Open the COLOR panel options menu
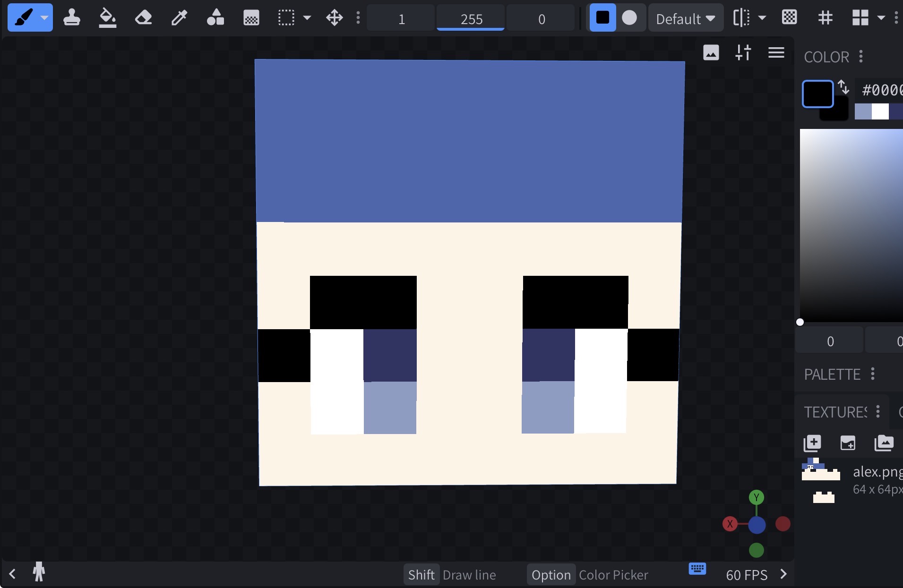This screenshot has height=588, width=903. click(x=861, y=57)
